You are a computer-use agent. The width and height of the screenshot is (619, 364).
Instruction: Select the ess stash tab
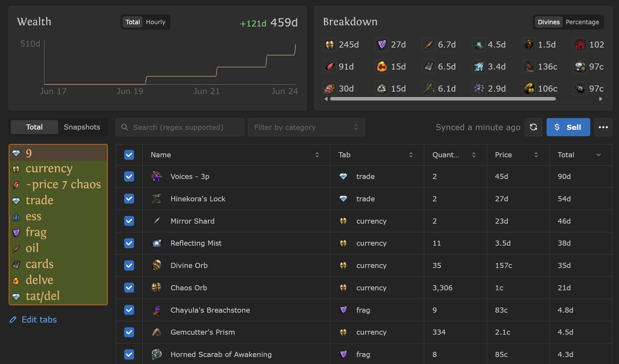tap(58, 216)
